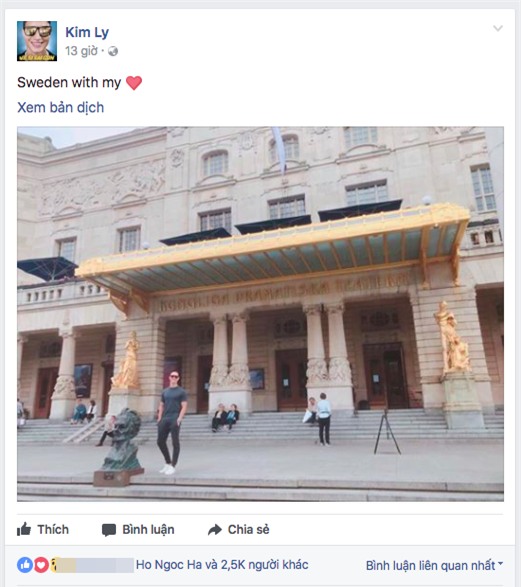This screenshot has height=587, width=521.
Task: Click the blue Like reaction icon
Action: point(25,565)
